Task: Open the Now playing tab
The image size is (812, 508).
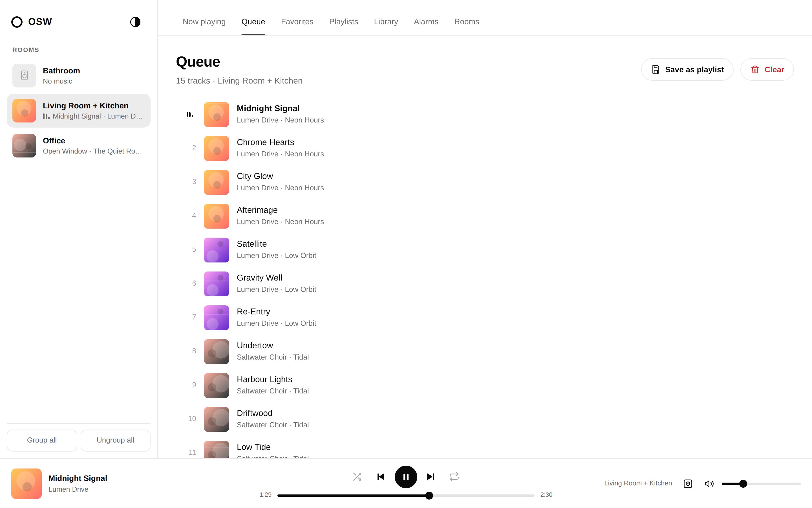Action: (204, 22)
